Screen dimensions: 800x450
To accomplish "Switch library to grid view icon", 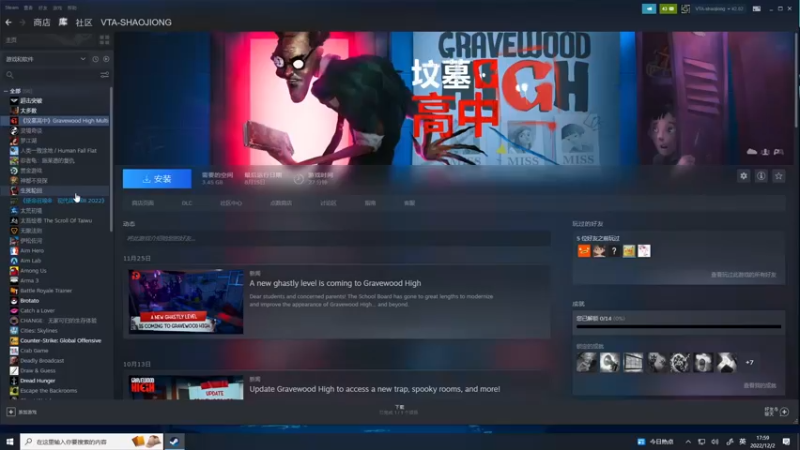I will click(x=105, y=40).
